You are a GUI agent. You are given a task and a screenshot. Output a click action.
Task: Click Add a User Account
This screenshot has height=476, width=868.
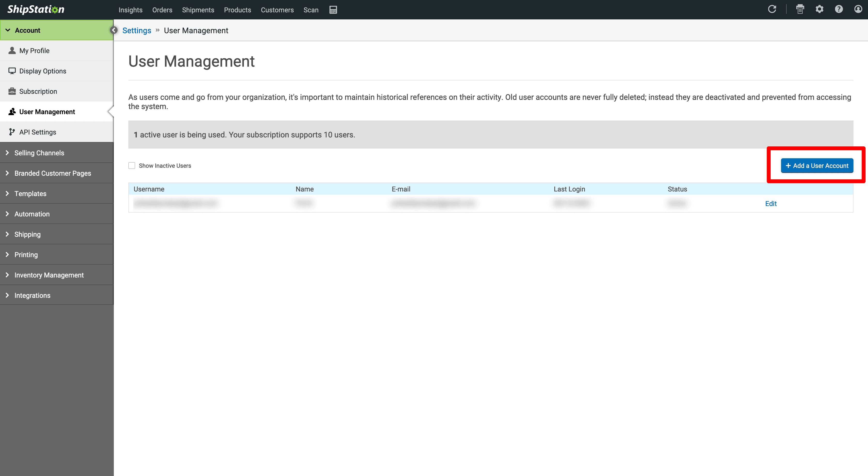[x=817, y=166]
